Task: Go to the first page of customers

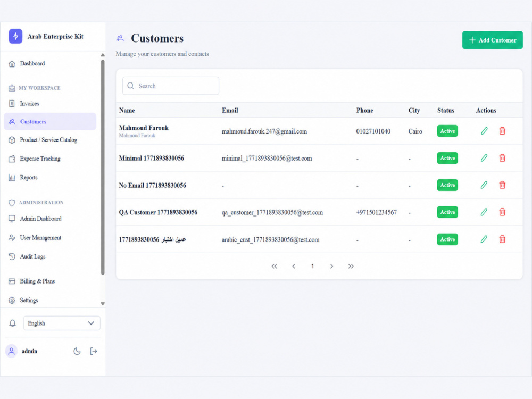Action: tap(274, 267)
